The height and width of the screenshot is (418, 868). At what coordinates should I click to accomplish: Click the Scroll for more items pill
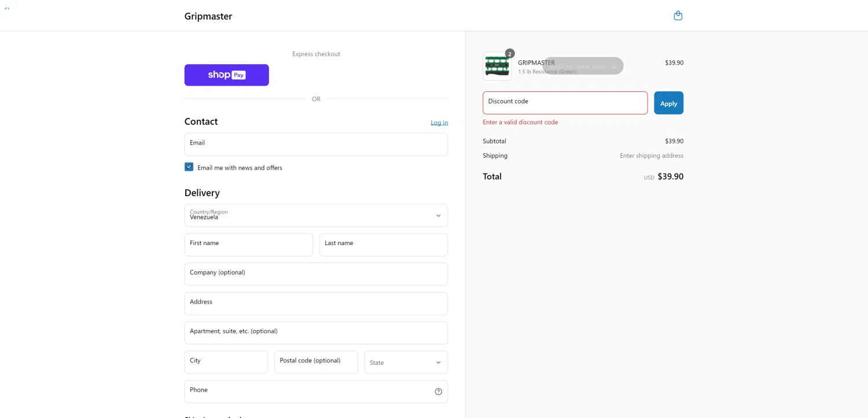pos(583,66)
